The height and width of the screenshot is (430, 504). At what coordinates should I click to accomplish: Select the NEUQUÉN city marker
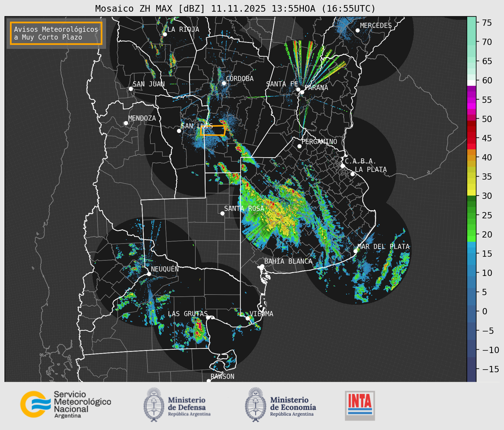[149, 274]
